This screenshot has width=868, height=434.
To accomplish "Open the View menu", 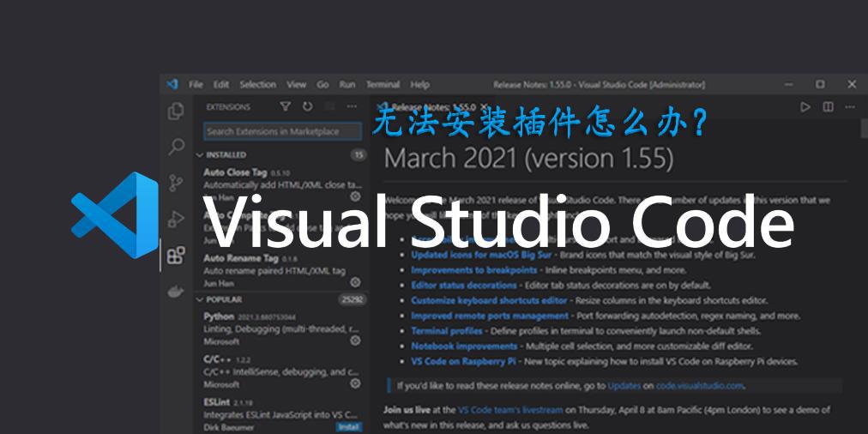I will (x=296, y=85).
